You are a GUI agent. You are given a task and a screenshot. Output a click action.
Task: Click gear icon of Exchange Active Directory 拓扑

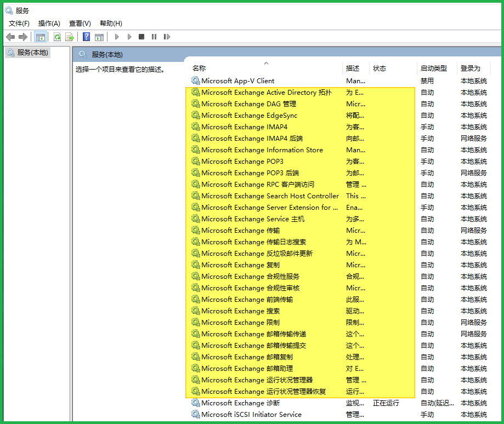[195, 92]
